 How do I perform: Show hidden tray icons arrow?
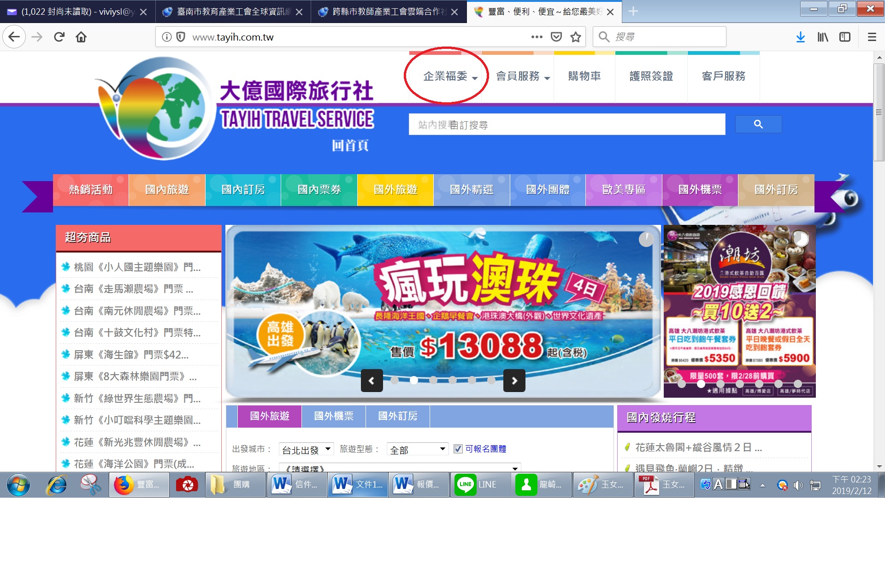tap(763, 485)
